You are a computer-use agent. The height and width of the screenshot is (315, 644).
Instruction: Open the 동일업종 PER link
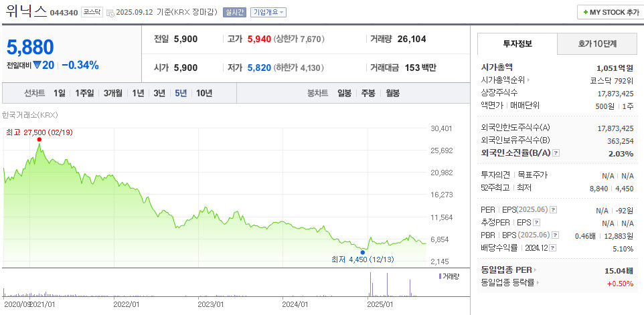click(506, 270)
